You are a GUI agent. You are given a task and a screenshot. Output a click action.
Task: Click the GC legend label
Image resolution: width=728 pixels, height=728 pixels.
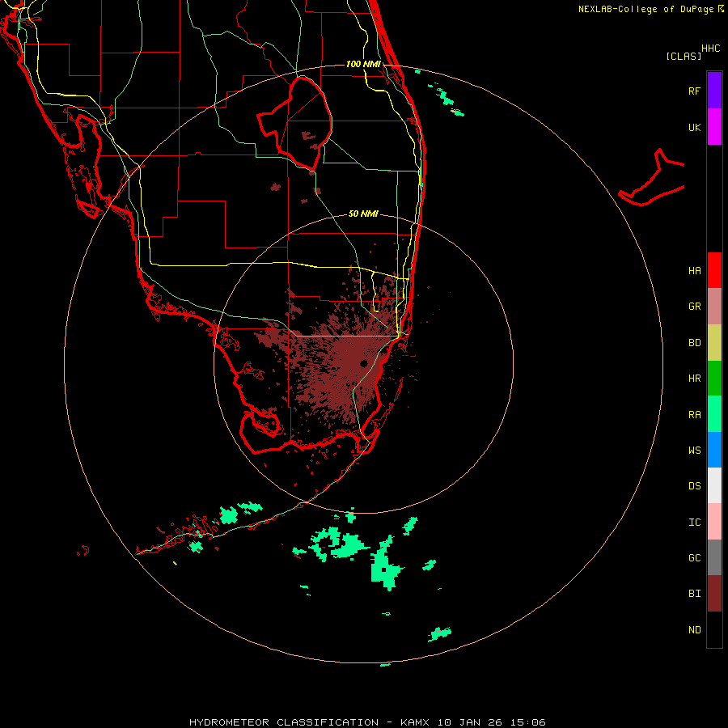pyautogui.click(x=694, y=558)
